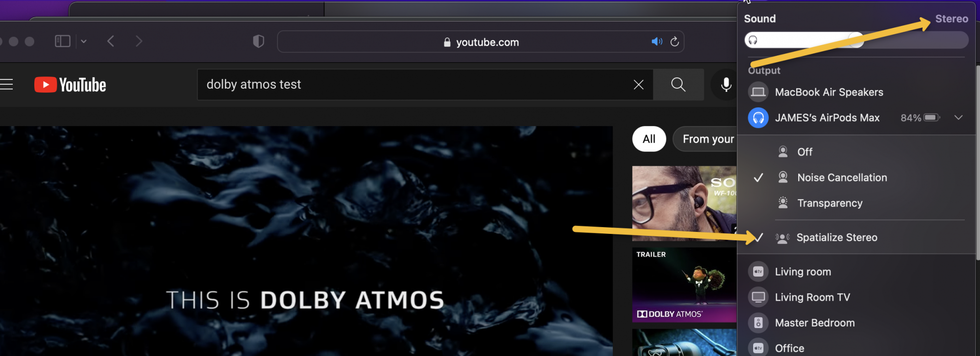Screen dimensions: 980x356
Task: Open the earbuds review video thumbnail
Action: tap(684, 203)
